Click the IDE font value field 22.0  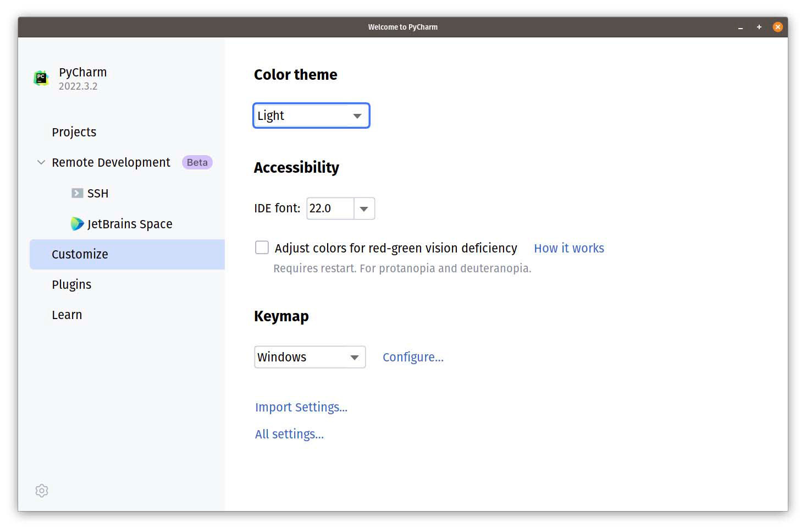click(x=330, y=208)
